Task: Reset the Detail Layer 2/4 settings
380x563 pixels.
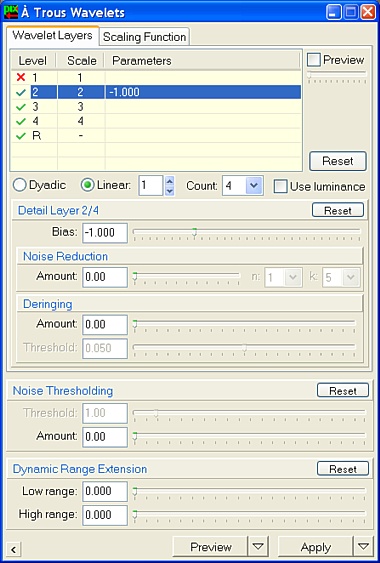Action: click(x=338, y=210)
